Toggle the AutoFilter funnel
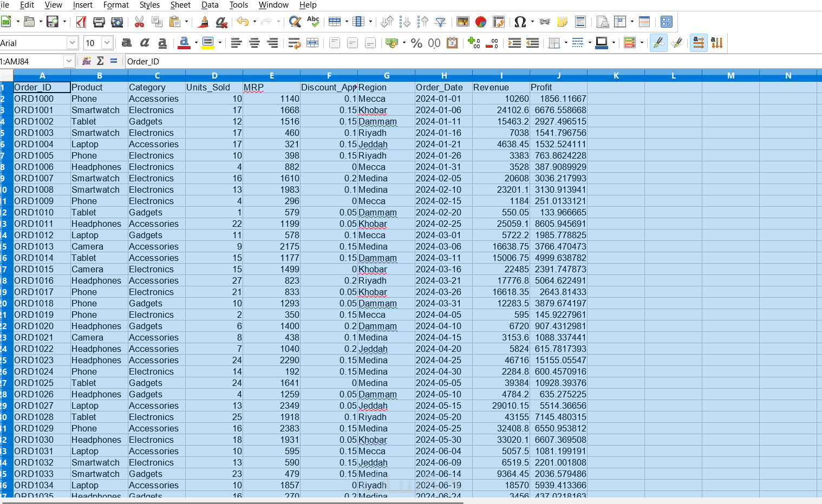This screenshot has height=504, width=822. (441, 22)
